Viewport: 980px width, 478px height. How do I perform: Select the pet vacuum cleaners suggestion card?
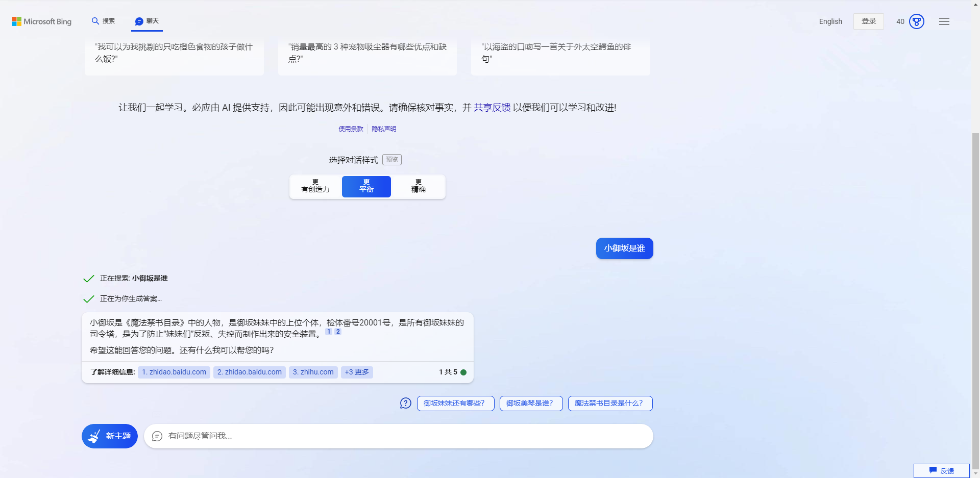(367, 57)
